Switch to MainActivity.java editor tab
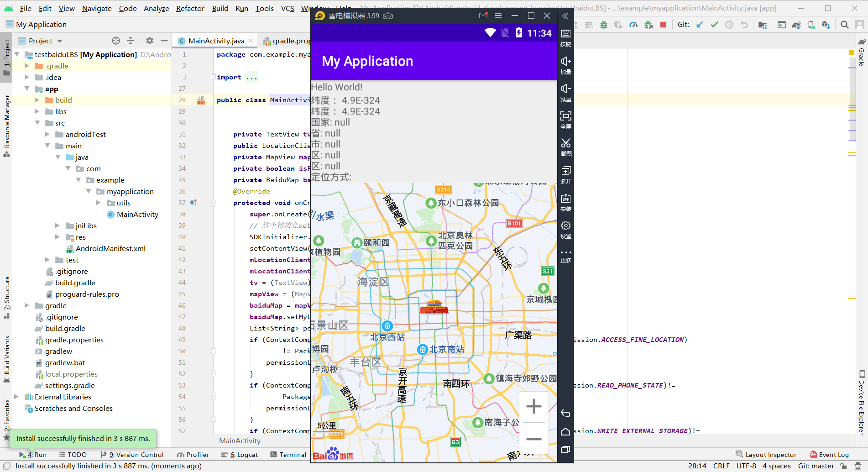This screenshot has height=472, width=868. pos(216,41)
